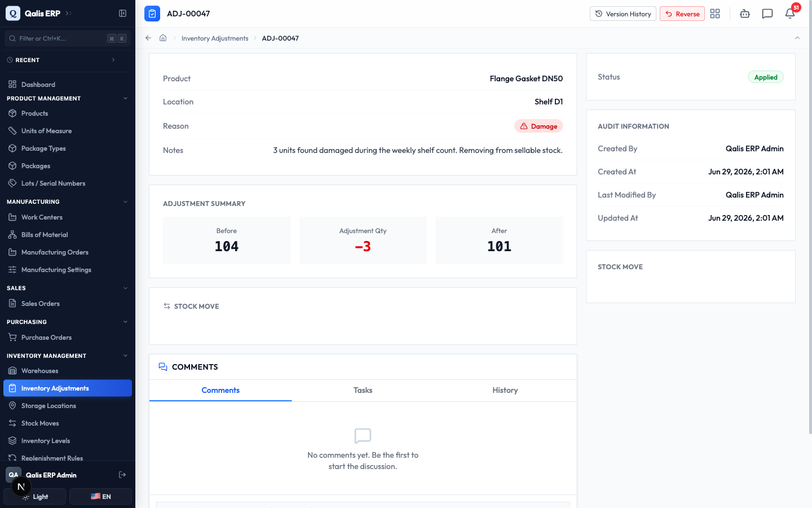Open Dashboard from the sidebar

[x=68, y=85]
